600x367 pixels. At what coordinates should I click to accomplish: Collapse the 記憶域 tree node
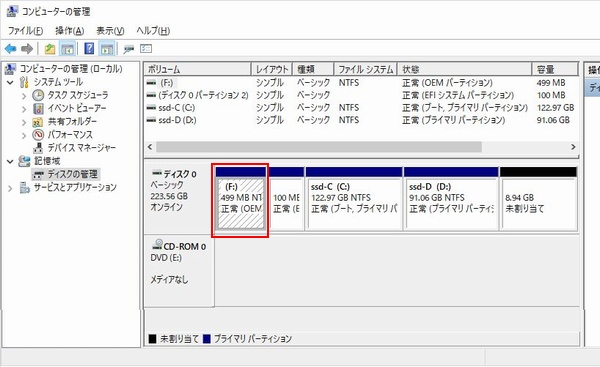pyautogui.click(x=10, y=161)
